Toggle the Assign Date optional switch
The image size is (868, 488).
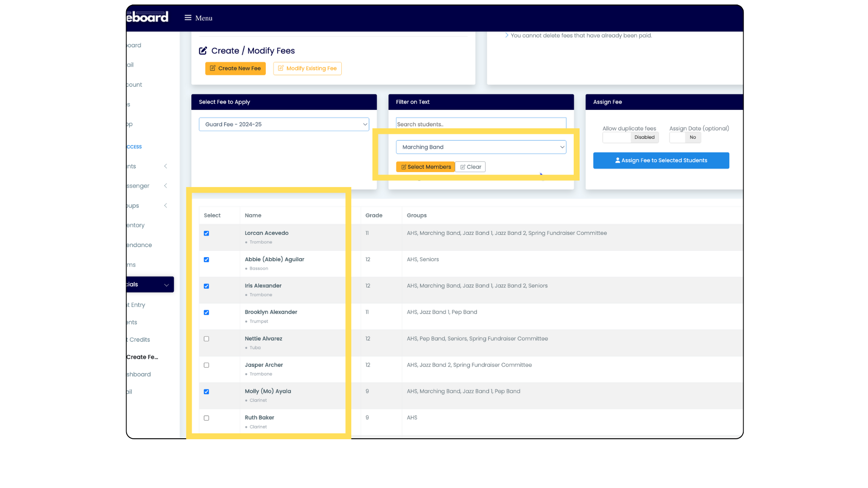click(x=685, y=137)
